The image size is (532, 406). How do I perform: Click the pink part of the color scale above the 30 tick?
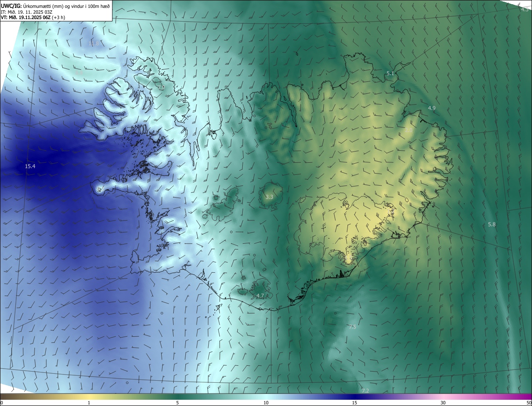click(x=443, y=396)
